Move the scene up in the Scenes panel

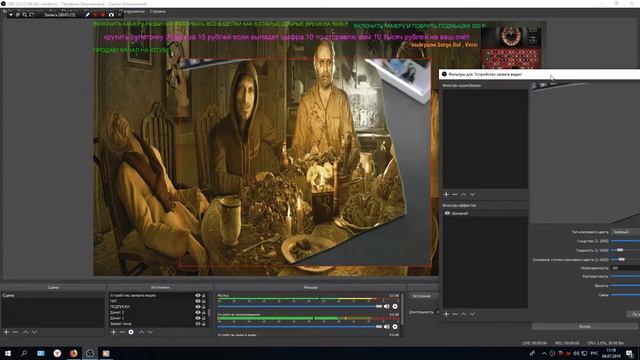(25, 332)
